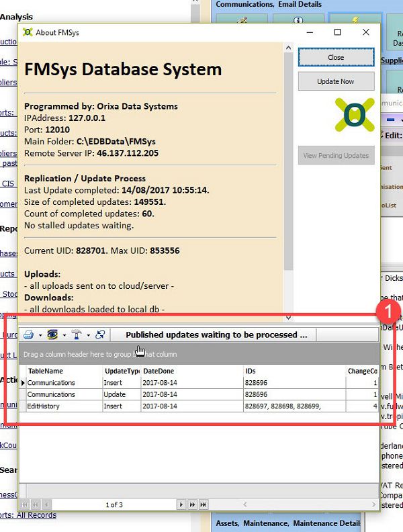Jump to last record in grid navigator

[x=204, y=504]
